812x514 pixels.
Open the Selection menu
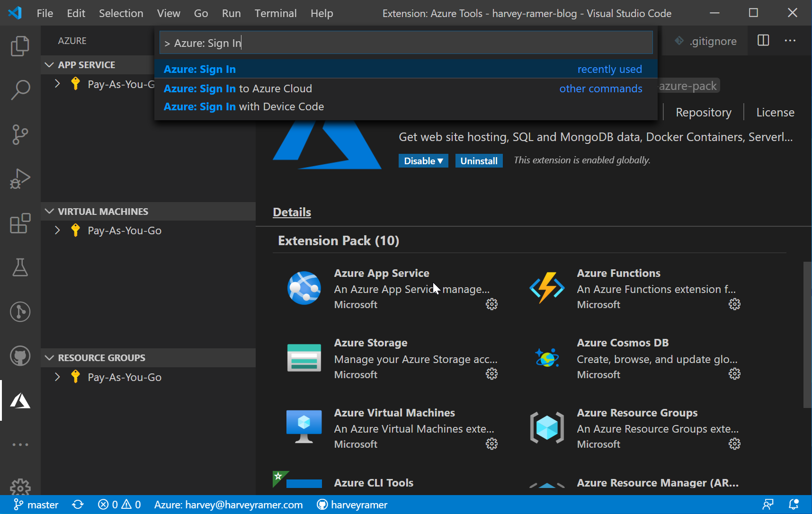121,13
